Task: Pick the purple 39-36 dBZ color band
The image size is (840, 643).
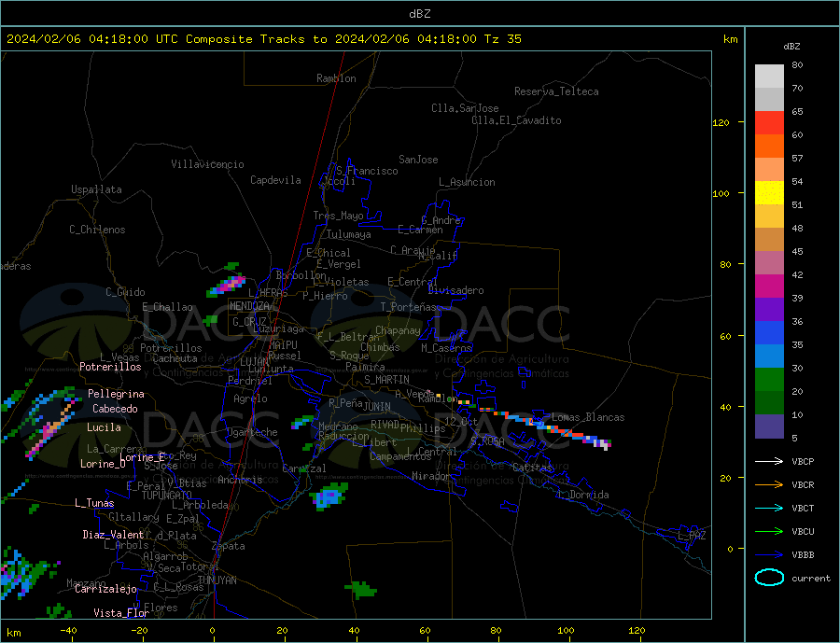Action: coord(769,310)
